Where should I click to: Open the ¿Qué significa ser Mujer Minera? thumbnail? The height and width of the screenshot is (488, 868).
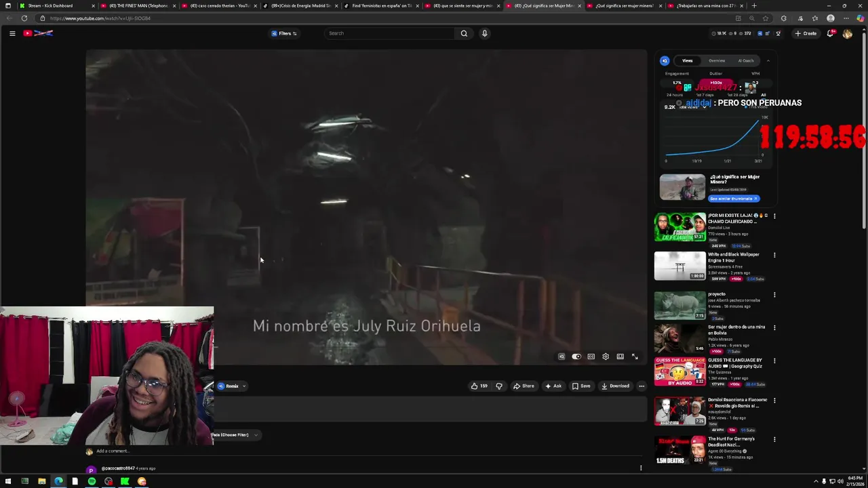coord(682,187)
